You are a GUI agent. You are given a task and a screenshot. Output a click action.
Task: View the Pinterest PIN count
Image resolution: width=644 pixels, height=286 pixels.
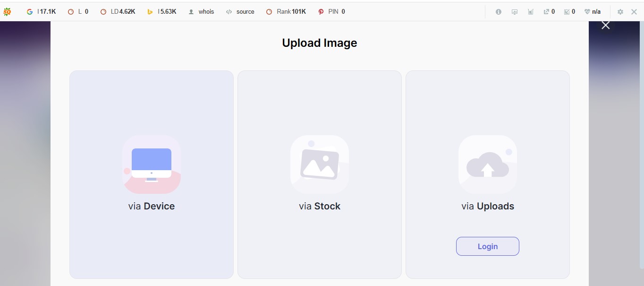321,11
